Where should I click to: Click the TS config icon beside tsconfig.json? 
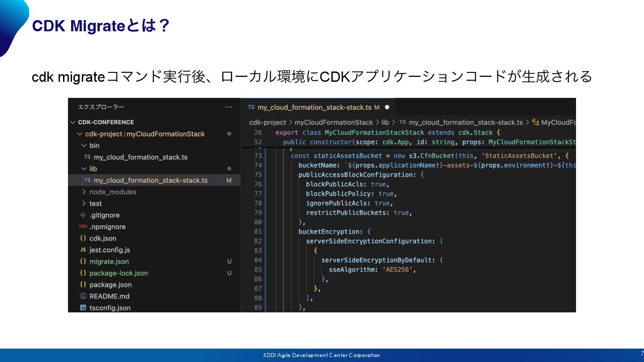pyautogui.click(x=83, y=308)
